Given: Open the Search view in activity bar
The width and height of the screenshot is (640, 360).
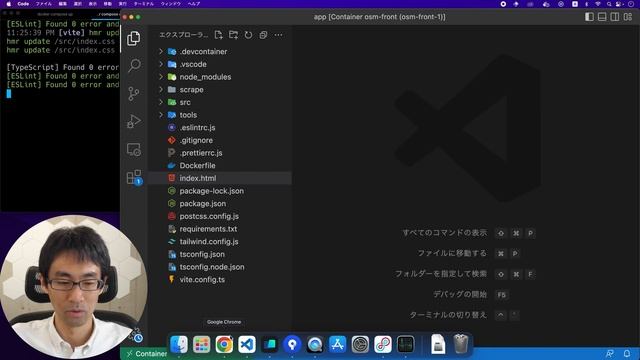Looking at the screenshot, I should (x=134, y=65).
